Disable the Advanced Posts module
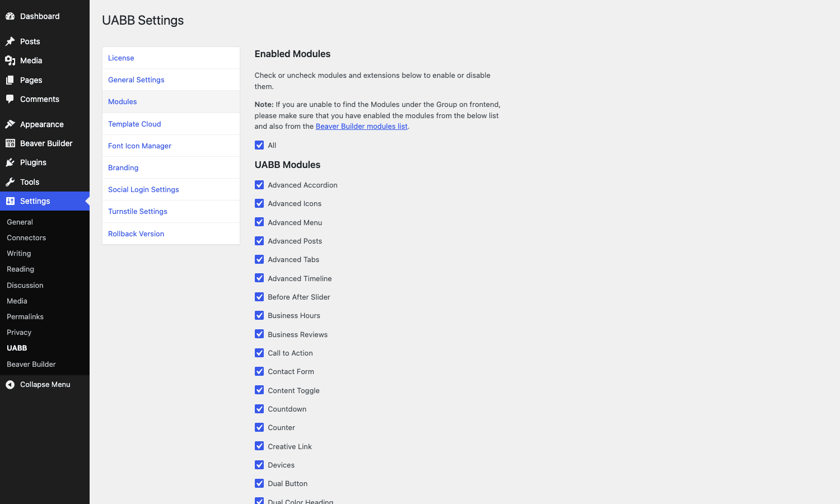 259,241
